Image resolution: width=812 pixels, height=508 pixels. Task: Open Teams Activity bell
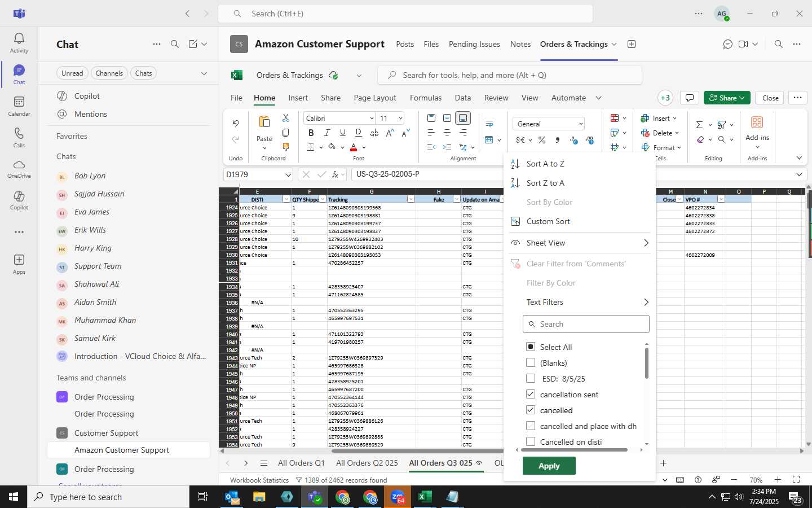[19, 42]
